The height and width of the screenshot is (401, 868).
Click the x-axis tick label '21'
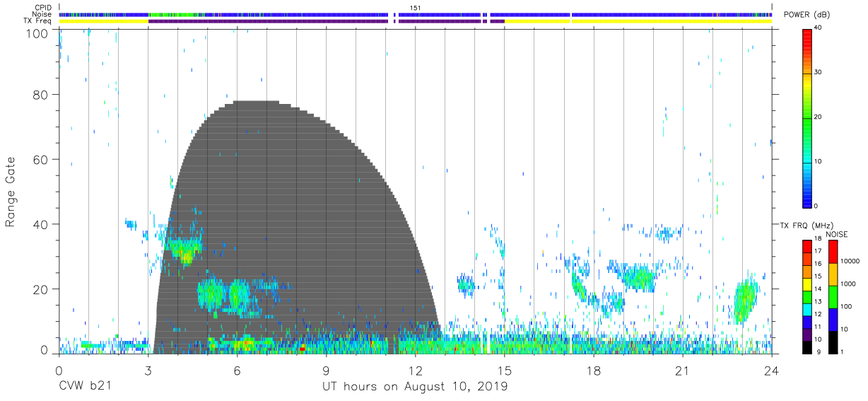tap(682, 371)
